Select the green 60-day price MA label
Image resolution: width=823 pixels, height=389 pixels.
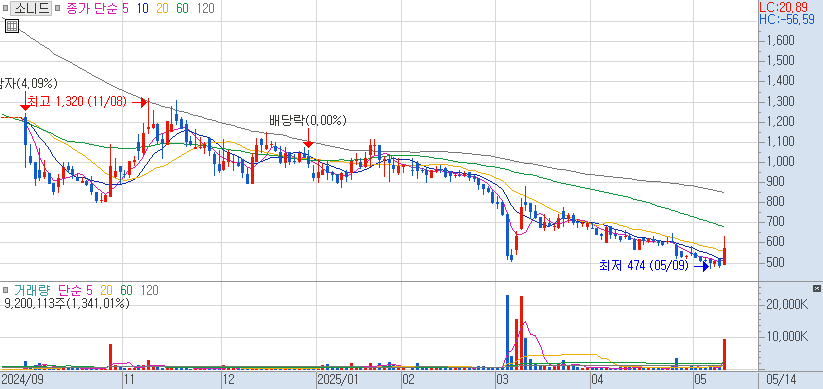coord(182,8)
